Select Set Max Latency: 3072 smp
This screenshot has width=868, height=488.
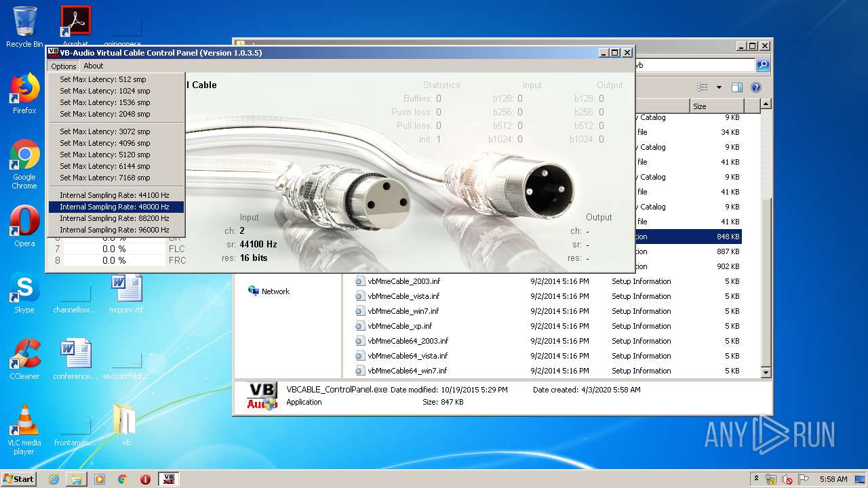116,131
